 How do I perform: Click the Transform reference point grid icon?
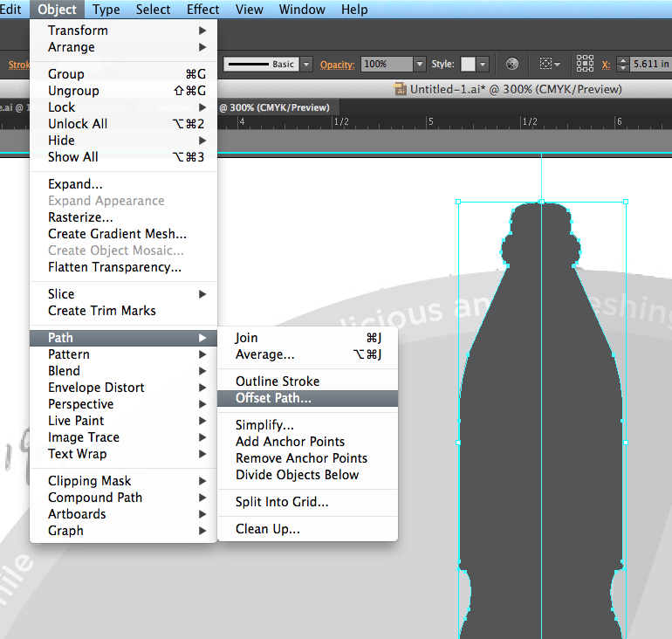[585, 64]
